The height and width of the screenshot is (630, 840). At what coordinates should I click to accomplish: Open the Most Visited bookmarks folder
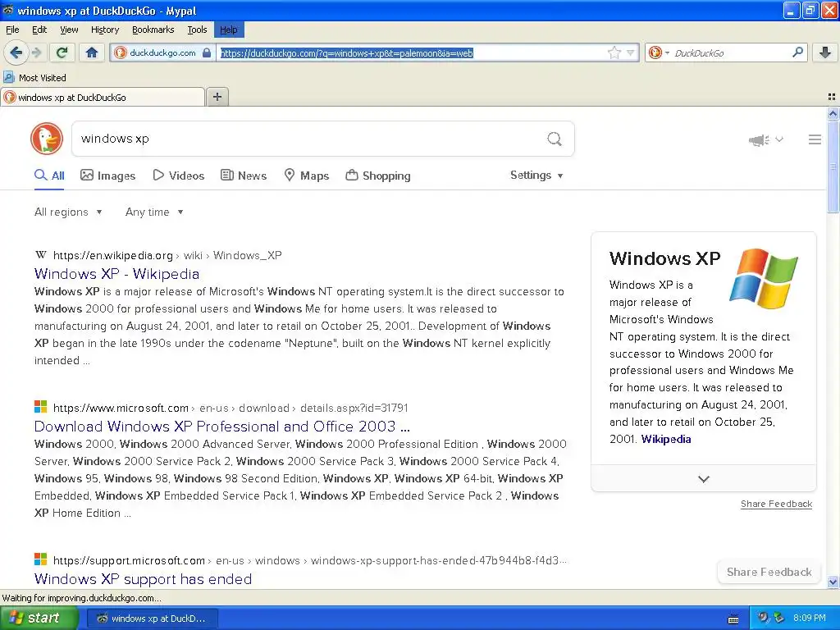click(34, 78)
